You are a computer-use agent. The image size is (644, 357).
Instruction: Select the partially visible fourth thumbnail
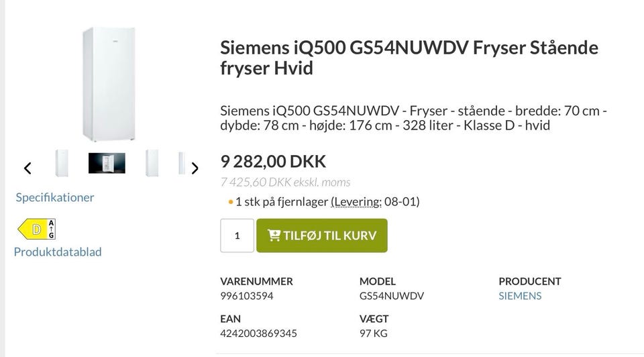[181, 163]
